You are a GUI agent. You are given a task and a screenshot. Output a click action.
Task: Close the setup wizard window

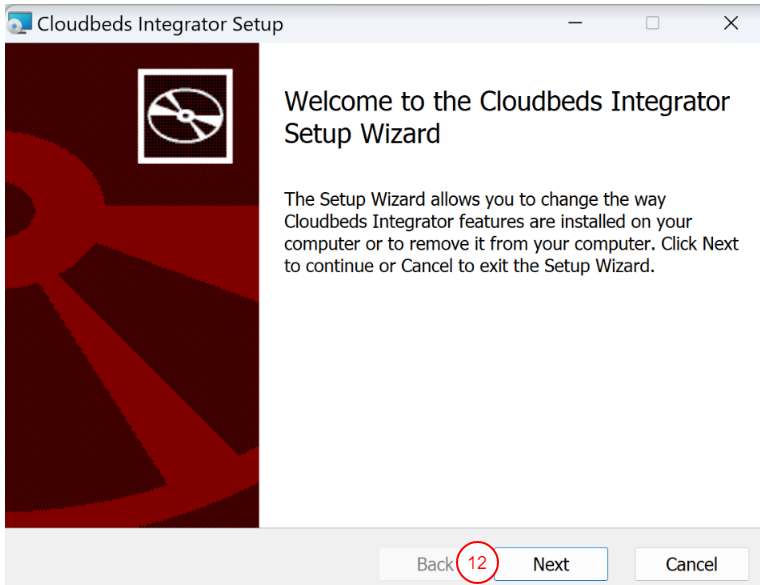pyautogui.click(x=731, y=23)
